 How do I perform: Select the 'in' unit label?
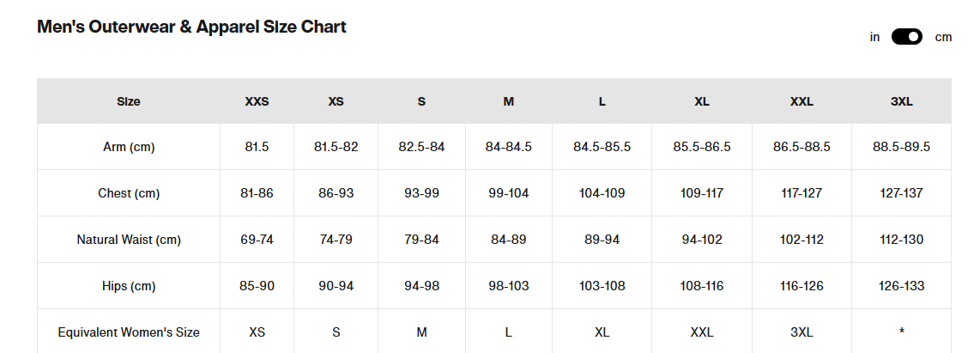pos(874,37)
